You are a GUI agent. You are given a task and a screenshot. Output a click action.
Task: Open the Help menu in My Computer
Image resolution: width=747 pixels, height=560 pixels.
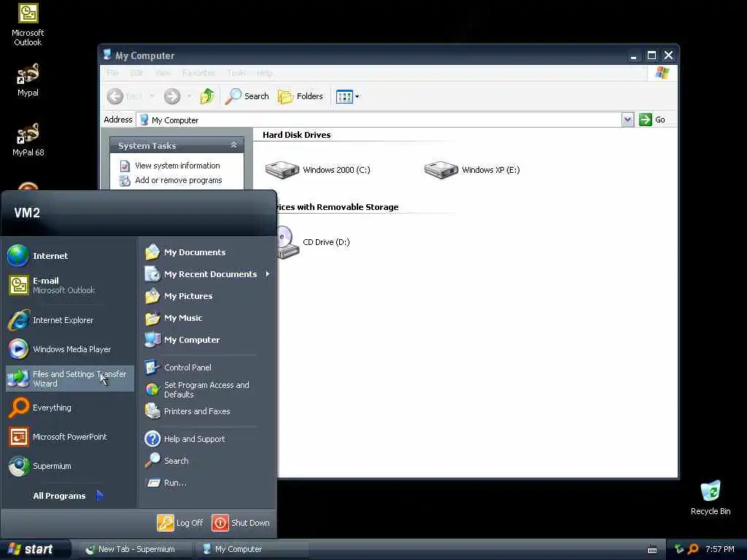click(x=264, y=73)
